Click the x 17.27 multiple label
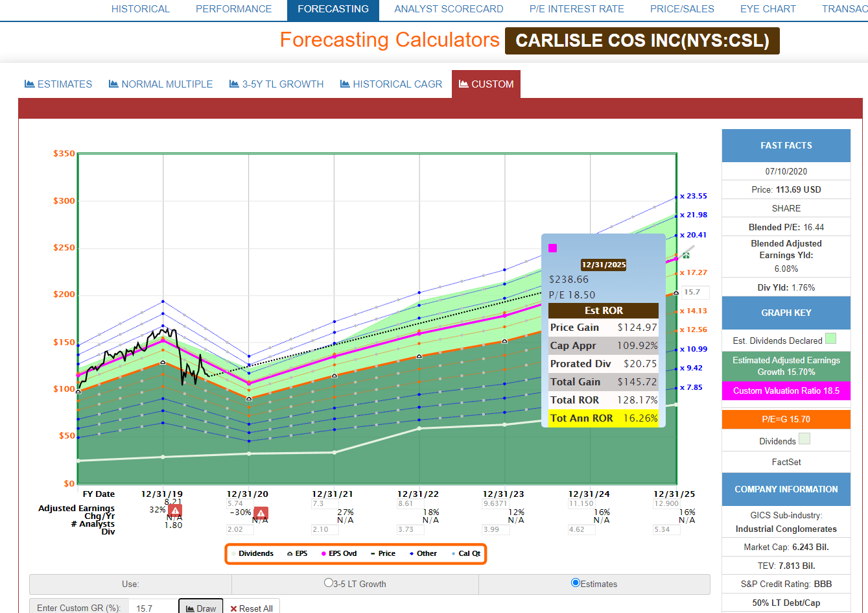 pos(693,272)
